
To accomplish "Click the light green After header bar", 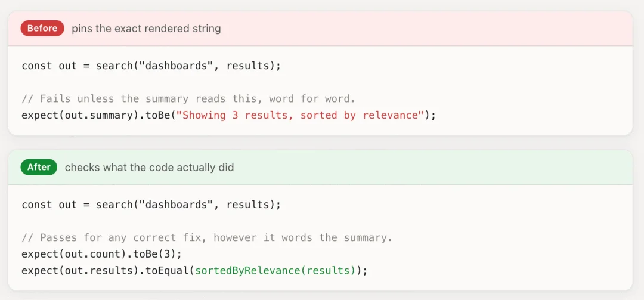I will tap(320, 167).
